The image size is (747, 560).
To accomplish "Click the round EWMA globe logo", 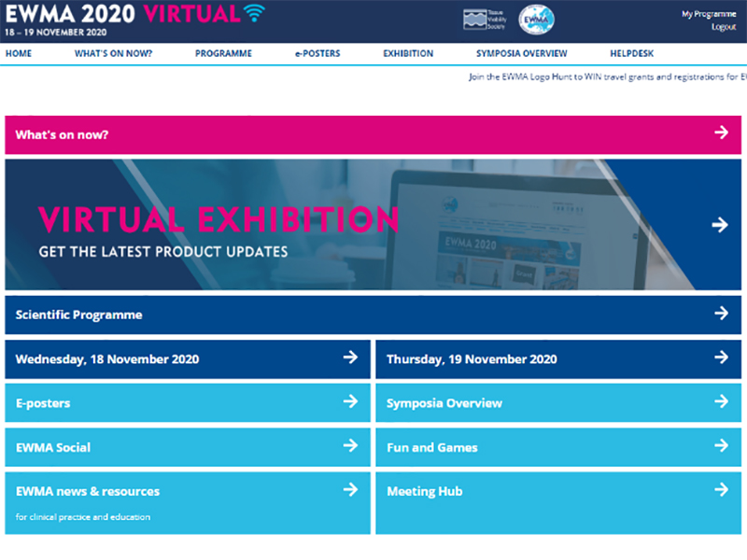I will [x=535, y=20].
